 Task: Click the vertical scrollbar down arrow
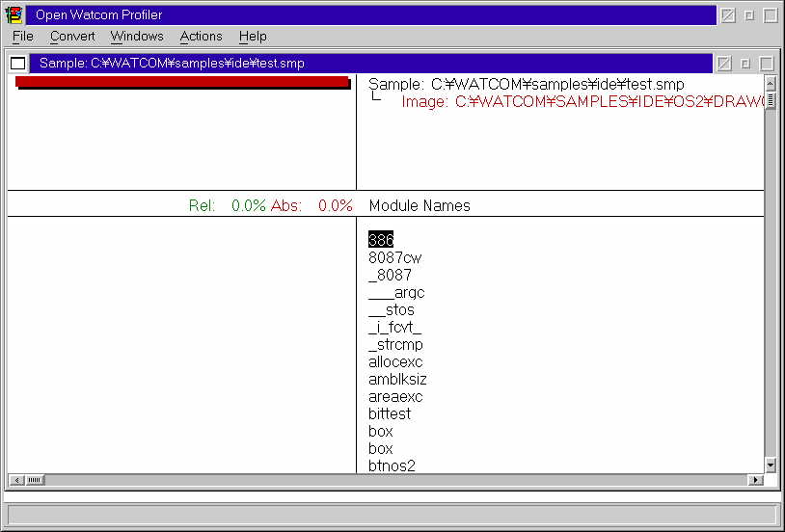click(770, 465)
